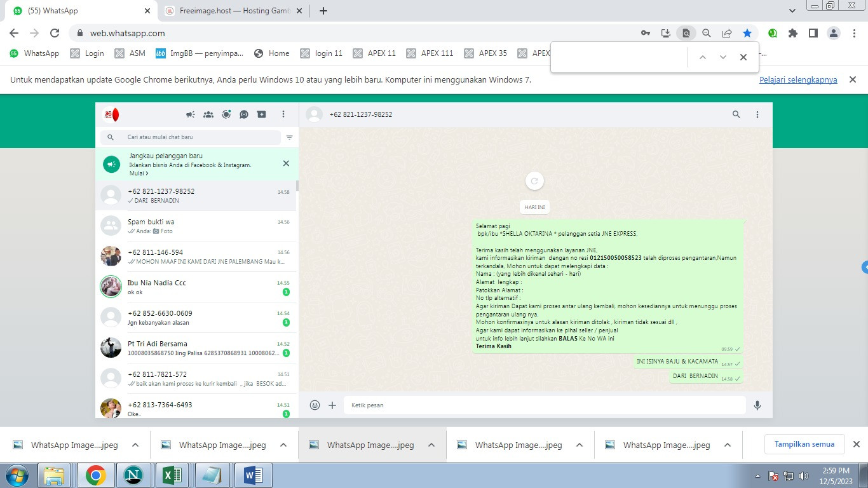Open the +62 813-7364-6493 chat
The image size is (868, 488).
(196, 407)
